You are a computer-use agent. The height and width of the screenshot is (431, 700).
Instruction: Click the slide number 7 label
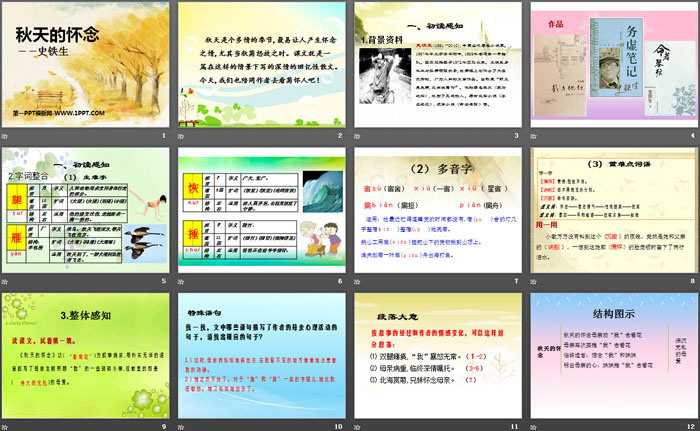516,281
